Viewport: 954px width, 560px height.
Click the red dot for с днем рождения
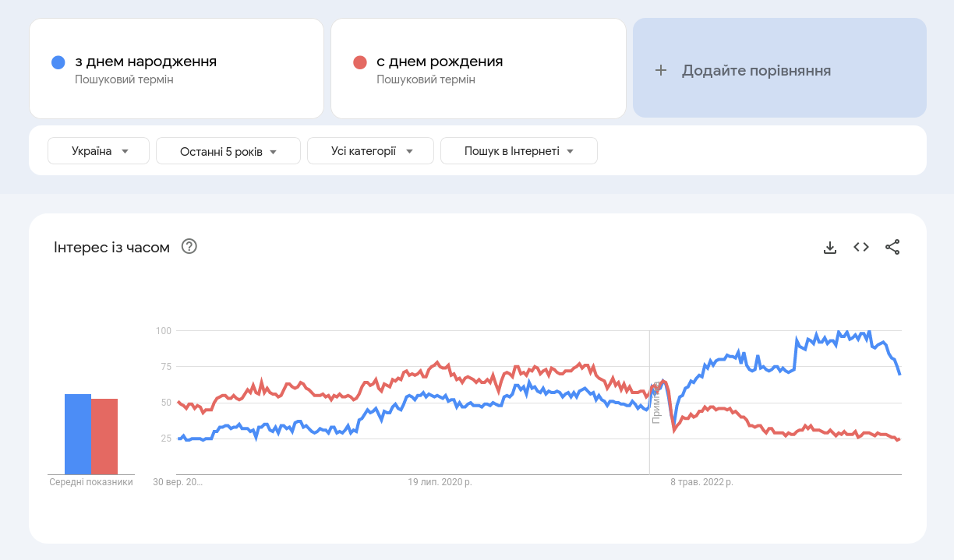tap(359, 62)
